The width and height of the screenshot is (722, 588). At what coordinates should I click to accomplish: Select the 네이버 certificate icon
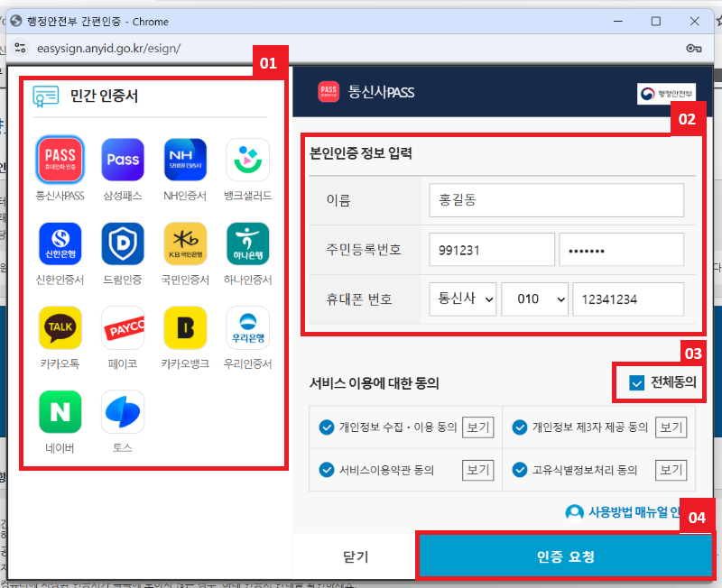click(x=60, y=412)
